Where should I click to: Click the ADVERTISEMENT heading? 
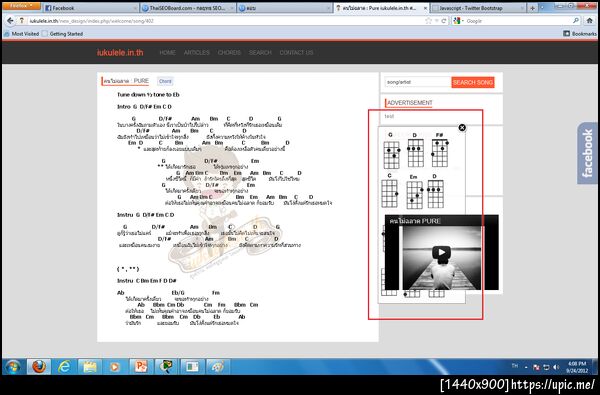point(409,103)
